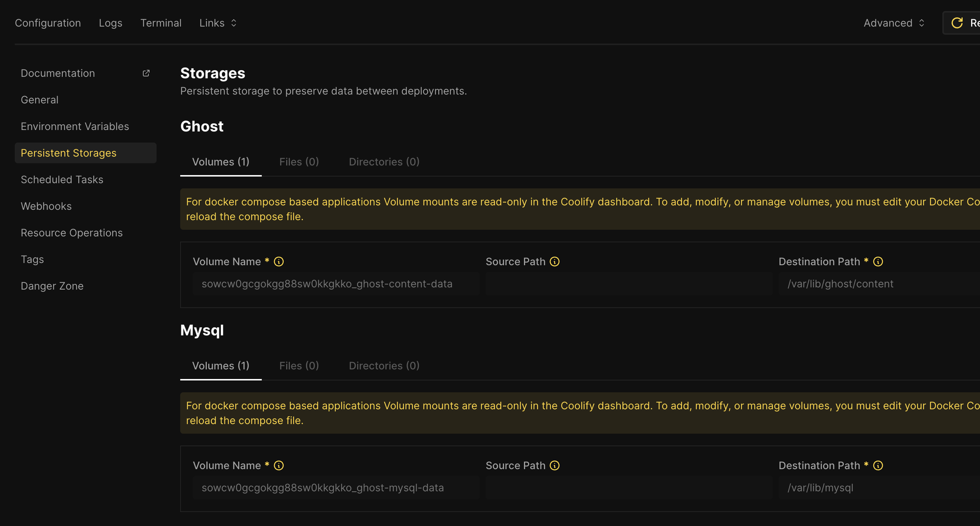
Task: Open the Logs page
Action: (x=111, y=23)
